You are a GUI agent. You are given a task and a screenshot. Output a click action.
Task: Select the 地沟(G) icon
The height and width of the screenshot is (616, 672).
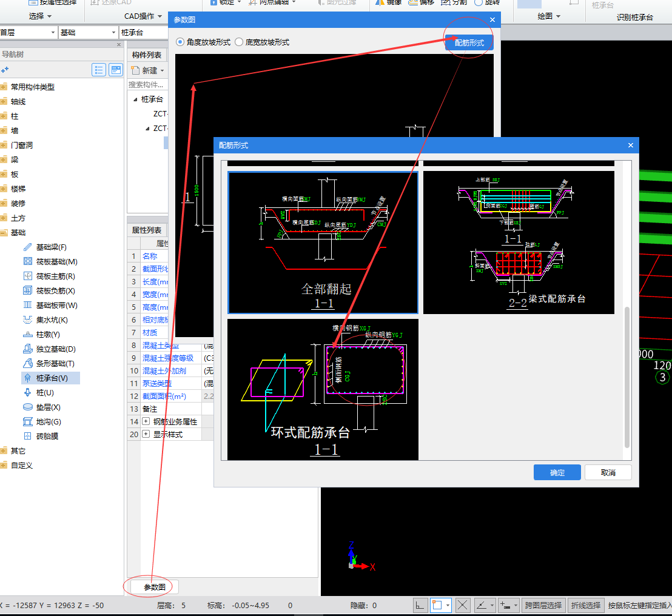tap(27, 421)
